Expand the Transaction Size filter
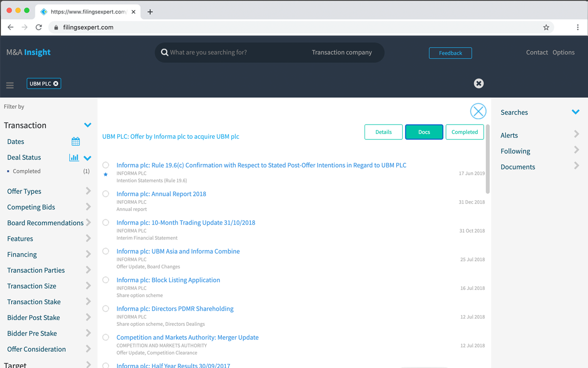588x368 pixels. click(88, 286)
